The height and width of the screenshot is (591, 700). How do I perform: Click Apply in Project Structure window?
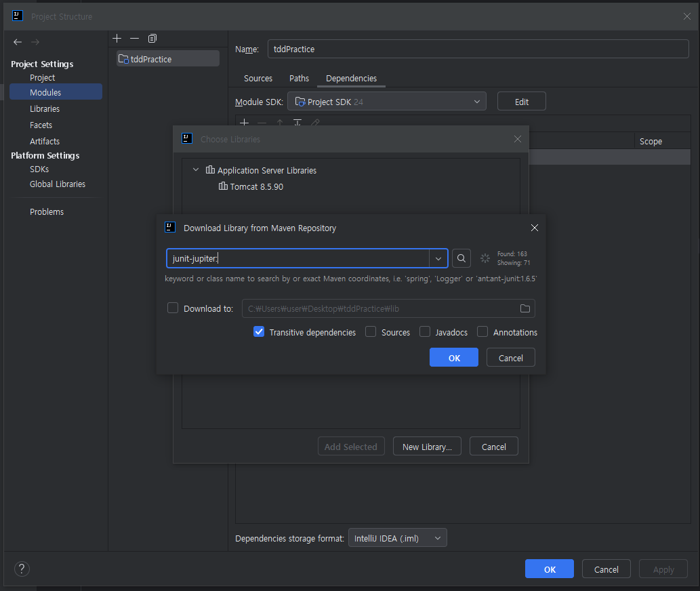click(663, 569)
